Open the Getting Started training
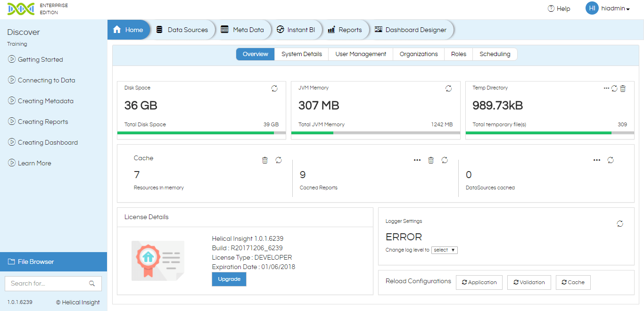 pos(36,59)
